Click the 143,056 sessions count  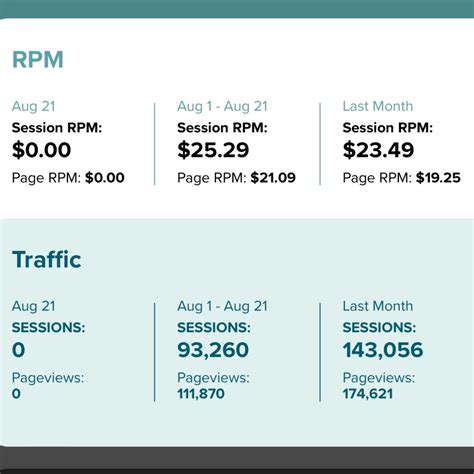coord(383,350)
